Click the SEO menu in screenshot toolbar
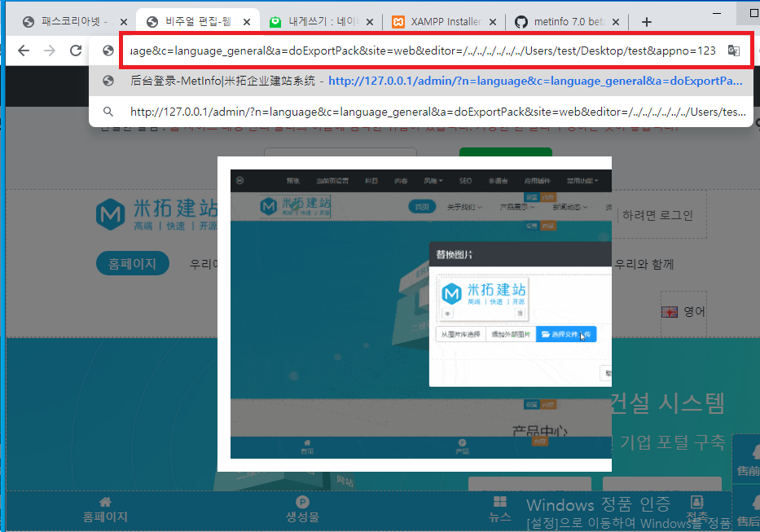Viewport: 760px width, 532px height. pyautogui.click(x=465, y=181)
